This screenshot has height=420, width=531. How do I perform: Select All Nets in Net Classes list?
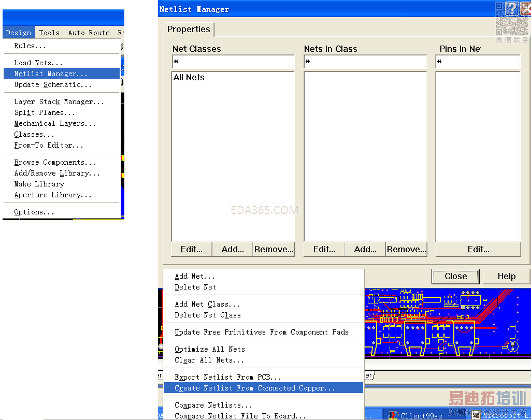tap(189, 78)
